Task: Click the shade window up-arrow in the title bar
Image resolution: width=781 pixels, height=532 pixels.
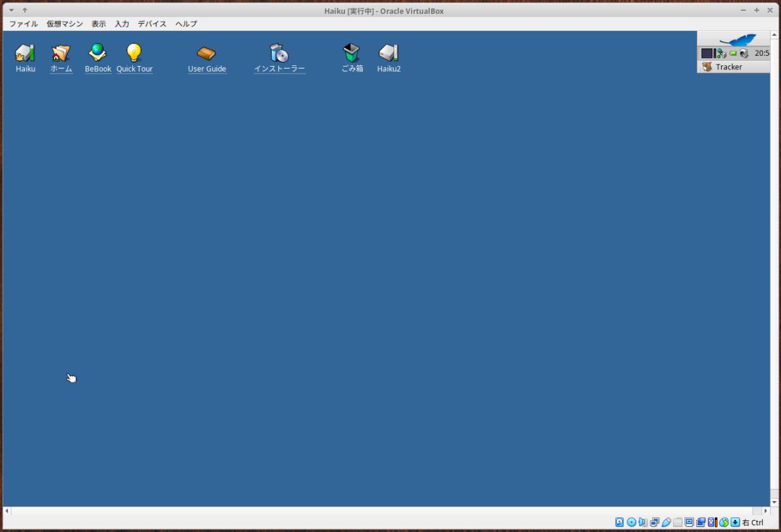Action: (x=24, y=10)
